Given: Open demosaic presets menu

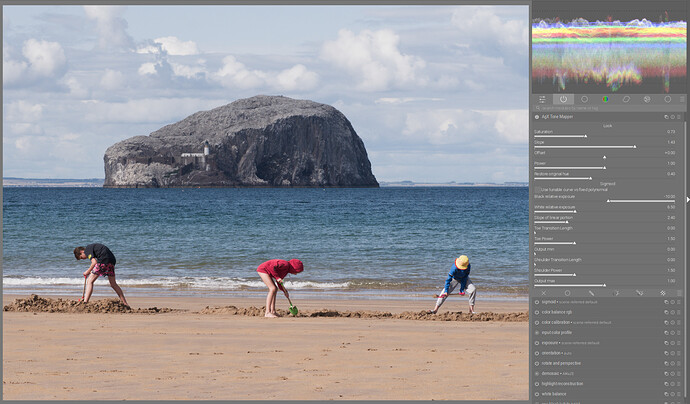Looking at the screenshot, I should [679, 374].
